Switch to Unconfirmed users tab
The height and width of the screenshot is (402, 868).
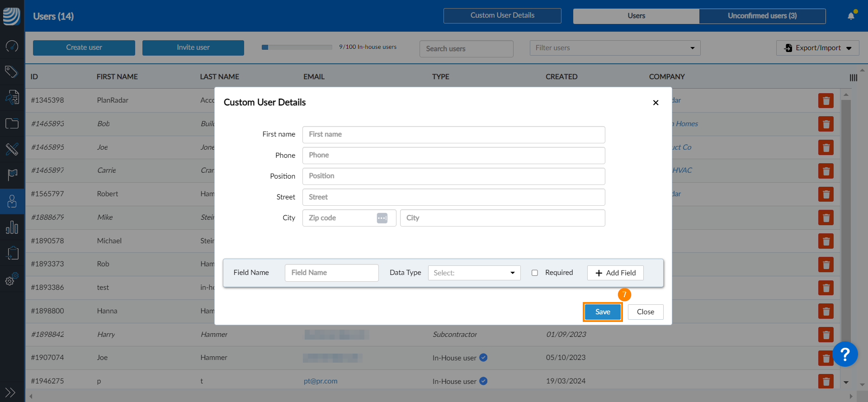(762, 16)
